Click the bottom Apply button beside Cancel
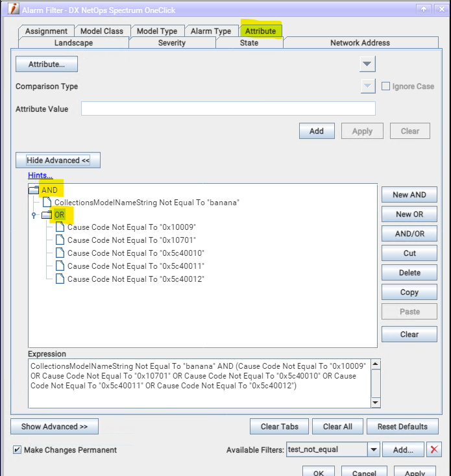The image size is (451, 476). tap(415, 471)
